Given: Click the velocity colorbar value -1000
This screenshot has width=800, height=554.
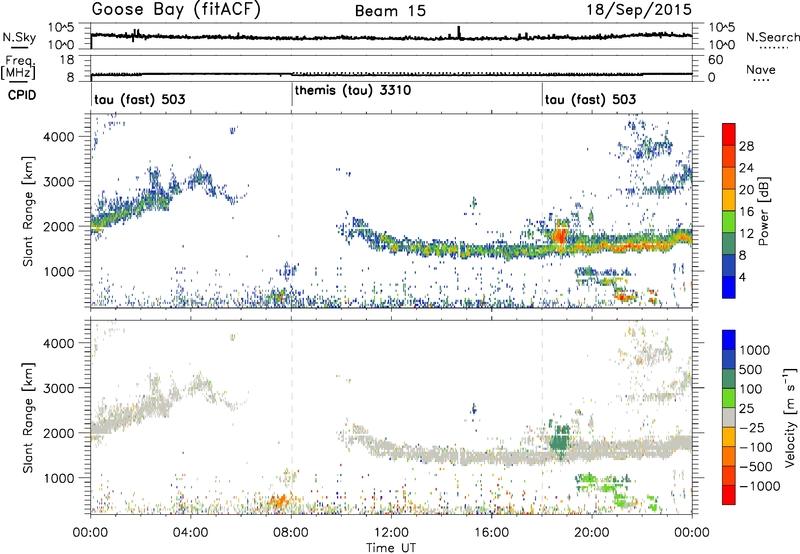Looking at the screenshot, I should click(x=759, y=486).
